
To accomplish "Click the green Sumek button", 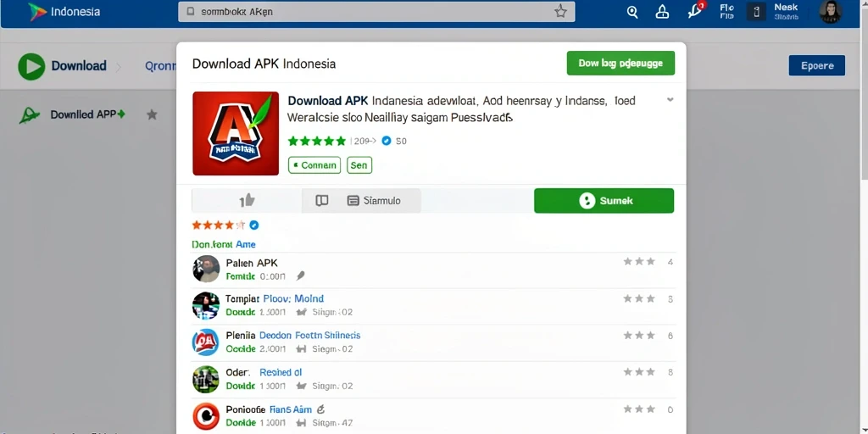I will 604,200.
